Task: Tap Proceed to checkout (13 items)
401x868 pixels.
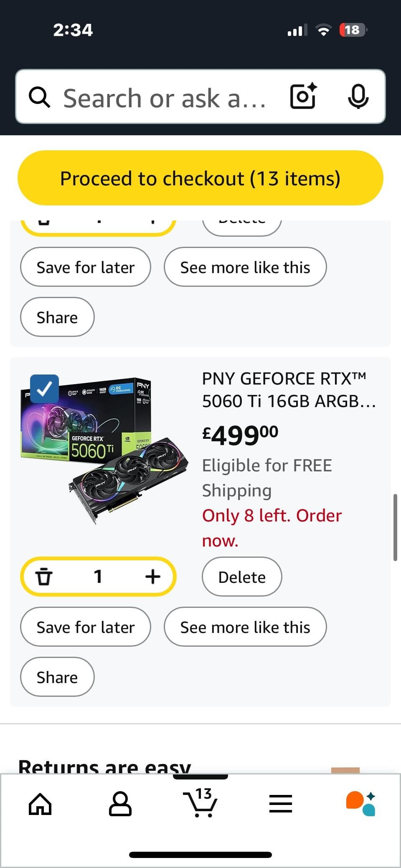Action: tap(200, 178)
